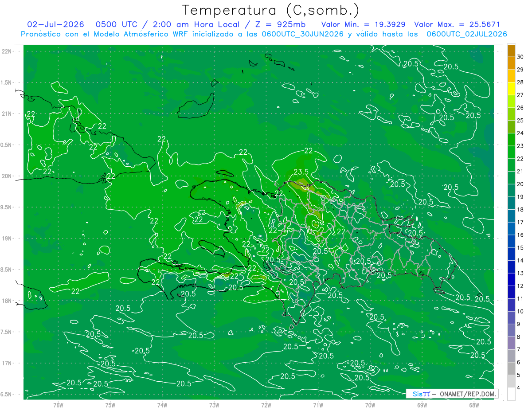Screen dimensions: 532x411
Task: Click the "70W" longitude axis label
Action: click(x=370, y=405)
